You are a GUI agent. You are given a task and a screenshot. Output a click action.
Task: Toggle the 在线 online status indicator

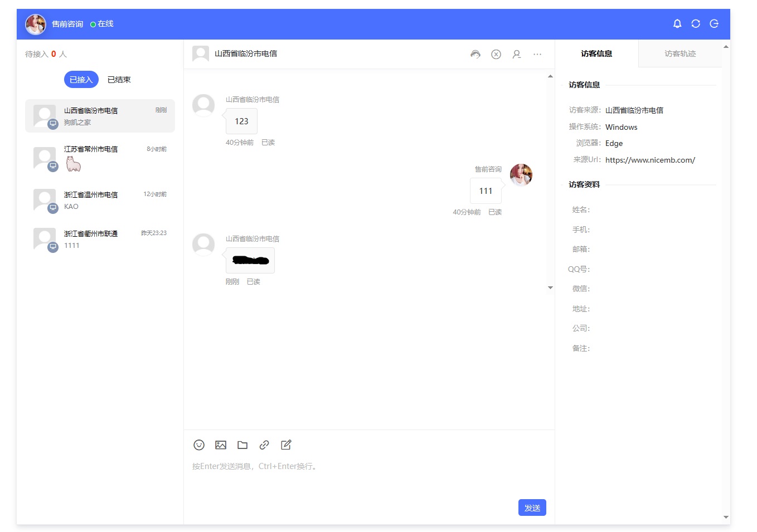101,24
